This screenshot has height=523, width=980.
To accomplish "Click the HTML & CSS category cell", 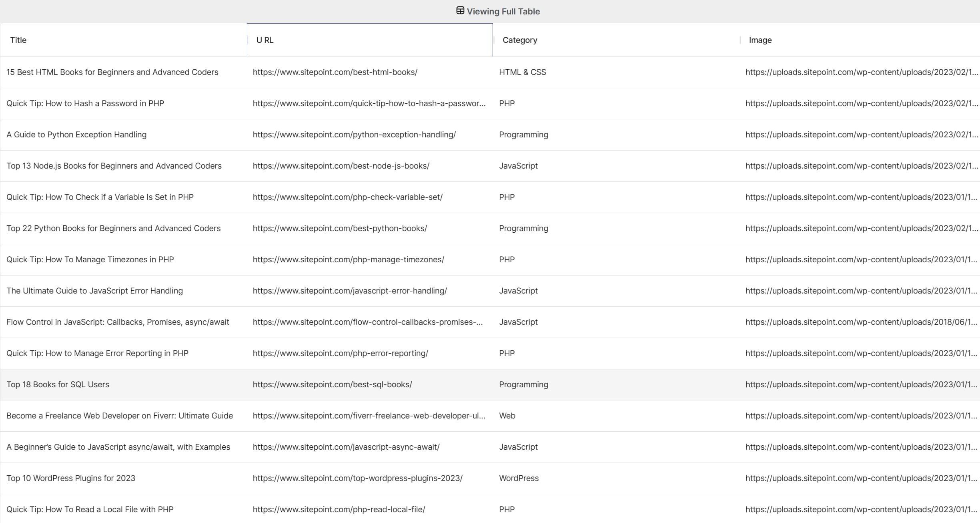I will (522, 72).
